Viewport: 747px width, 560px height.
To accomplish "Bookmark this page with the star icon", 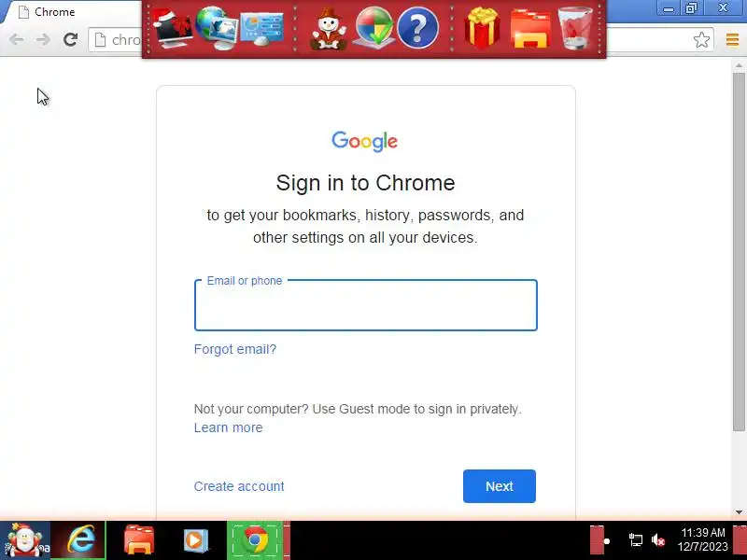I will click(701, 39).
